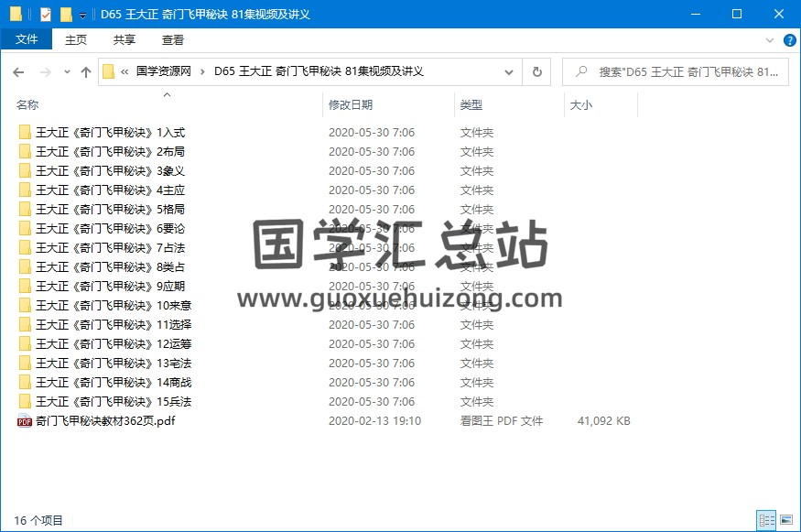Select the folder icon for 2布局
Image resolution: width=801 pixels, height=532 pixels.
[25, 152]
